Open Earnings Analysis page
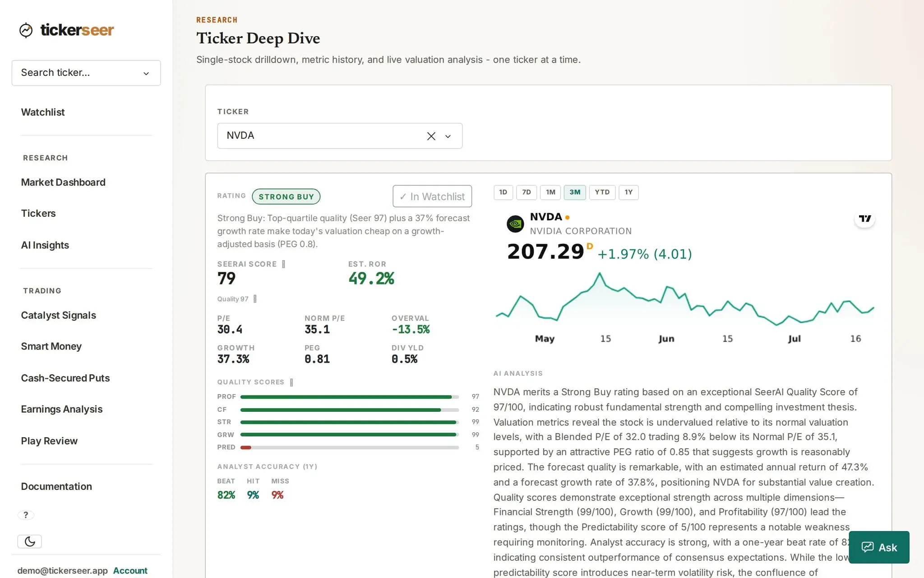This screenshot has height=578, width=924. (62, 409)
